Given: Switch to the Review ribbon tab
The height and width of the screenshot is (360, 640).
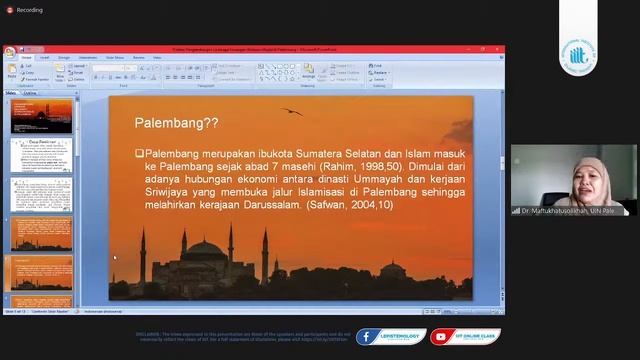Looking at the screenshot, I should 139,58.
